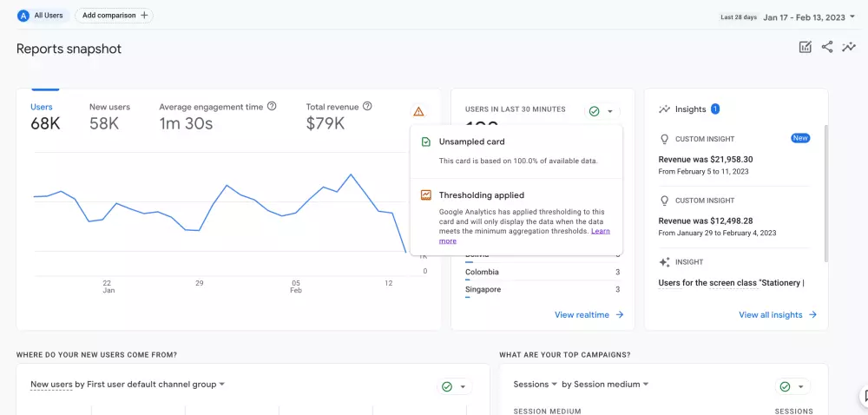Screen dimensions: 868x415
Task: Click the help icon beside Total revenue
Action: [x=367, y=107]
